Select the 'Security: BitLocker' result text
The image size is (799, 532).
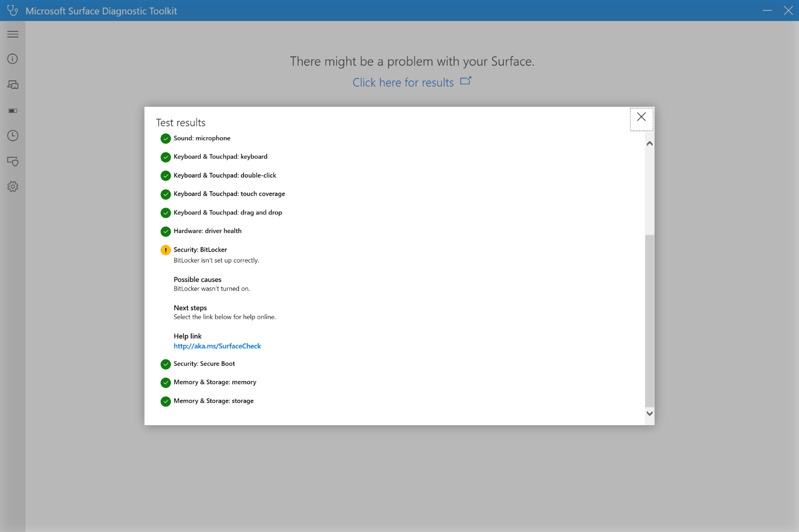click(200, 250)
